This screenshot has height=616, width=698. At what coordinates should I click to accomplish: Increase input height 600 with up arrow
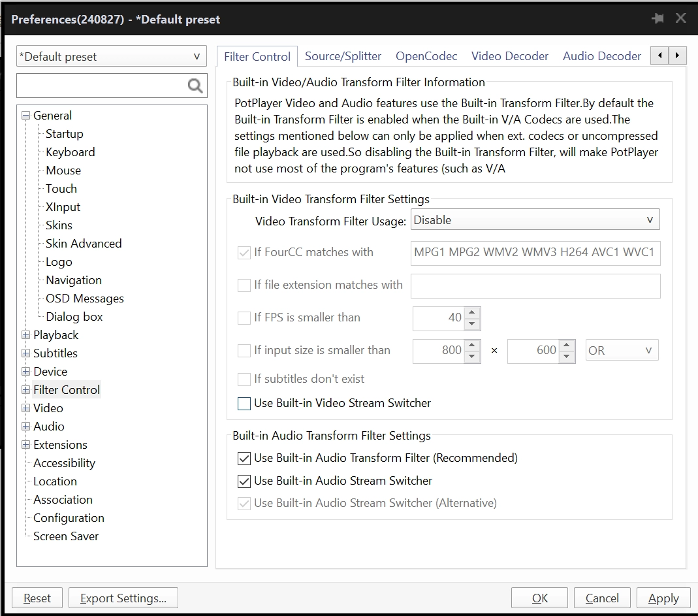click(567, 345)
